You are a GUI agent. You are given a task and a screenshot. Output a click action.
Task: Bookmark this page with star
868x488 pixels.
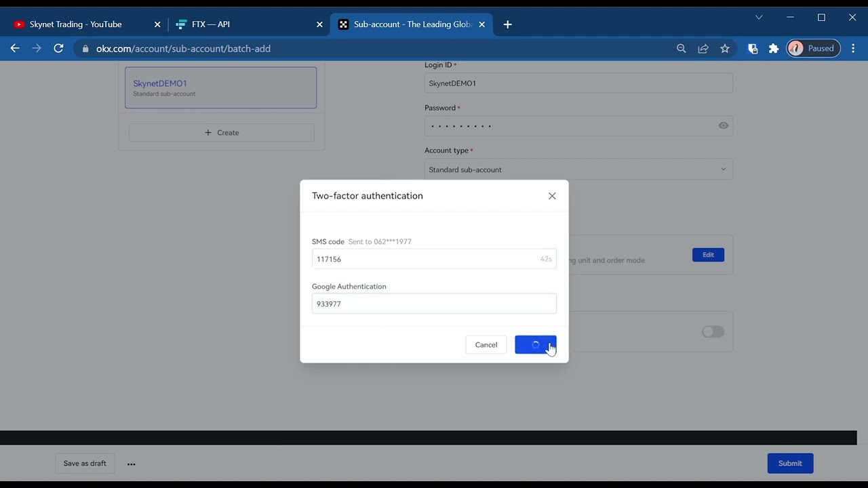725,49
